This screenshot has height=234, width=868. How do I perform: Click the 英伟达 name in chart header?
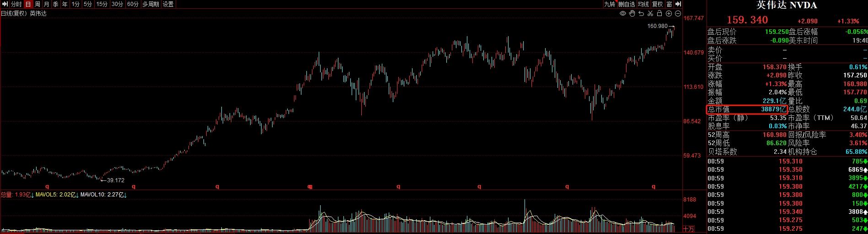click(38, 13)
